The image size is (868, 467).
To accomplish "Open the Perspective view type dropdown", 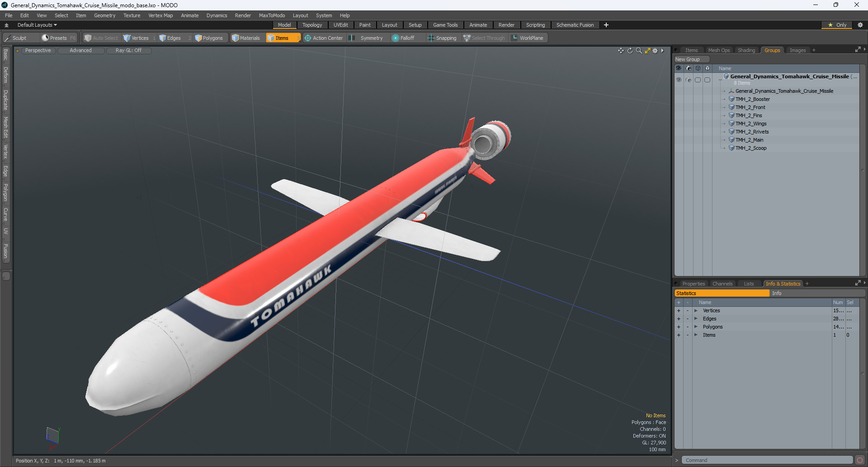I will [38, 51].
